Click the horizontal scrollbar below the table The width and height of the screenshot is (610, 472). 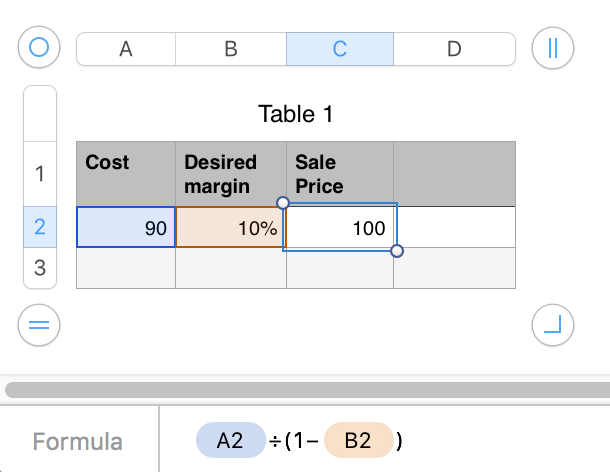[305, 390]
